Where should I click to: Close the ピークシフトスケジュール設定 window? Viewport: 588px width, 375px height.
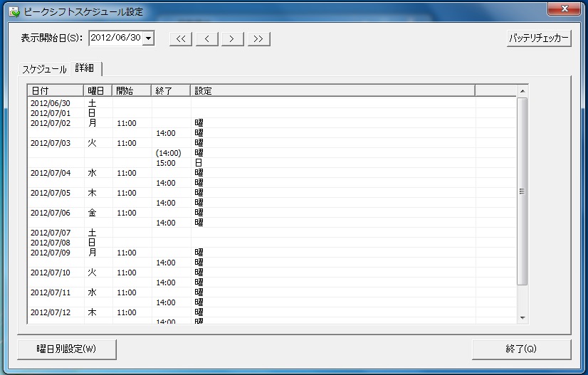pos(564,9)
